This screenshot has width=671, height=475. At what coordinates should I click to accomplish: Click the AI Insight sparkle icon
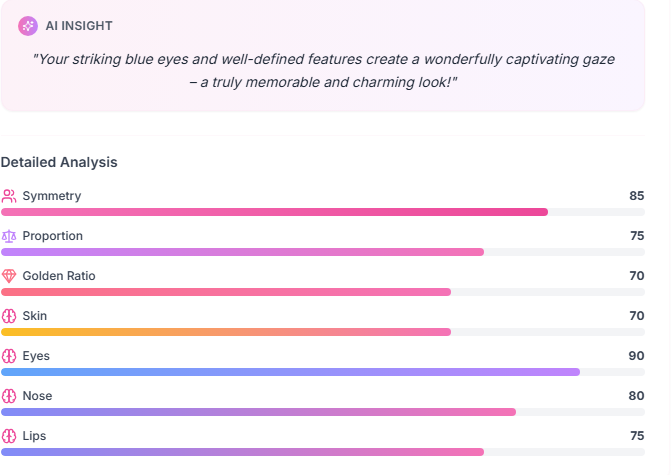point(28,26)
